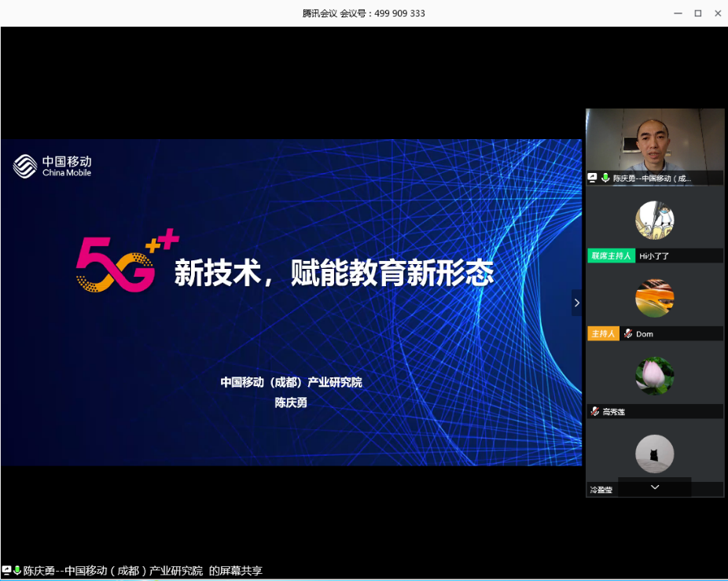The width and height of the screenshot is (728, 581).
Task: Click the 联席主持人 co-host badge
Action: tap(611, 256)
